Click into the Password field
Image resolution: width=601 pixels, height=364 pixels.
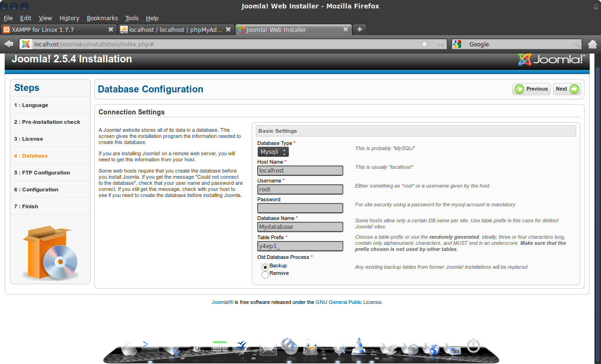[300, 208]
